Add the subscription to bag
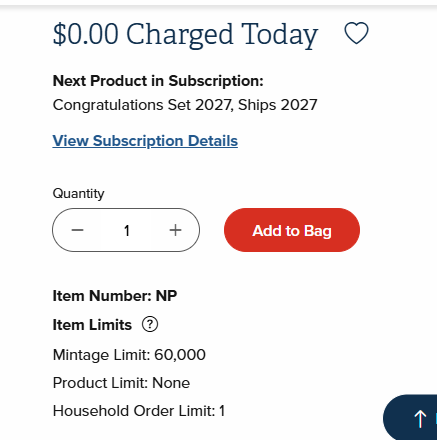Viewport: 437px width, 440px height. coord(292,230)
